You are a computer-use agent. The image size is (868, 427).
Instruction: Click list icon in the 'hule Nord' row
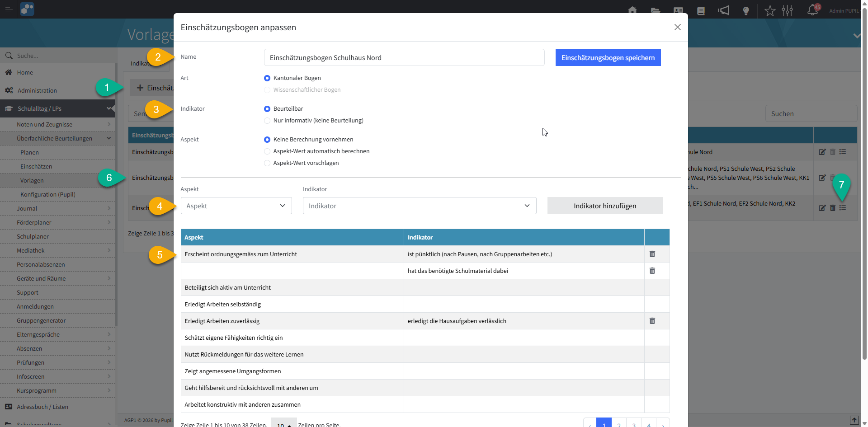(843, 152)
